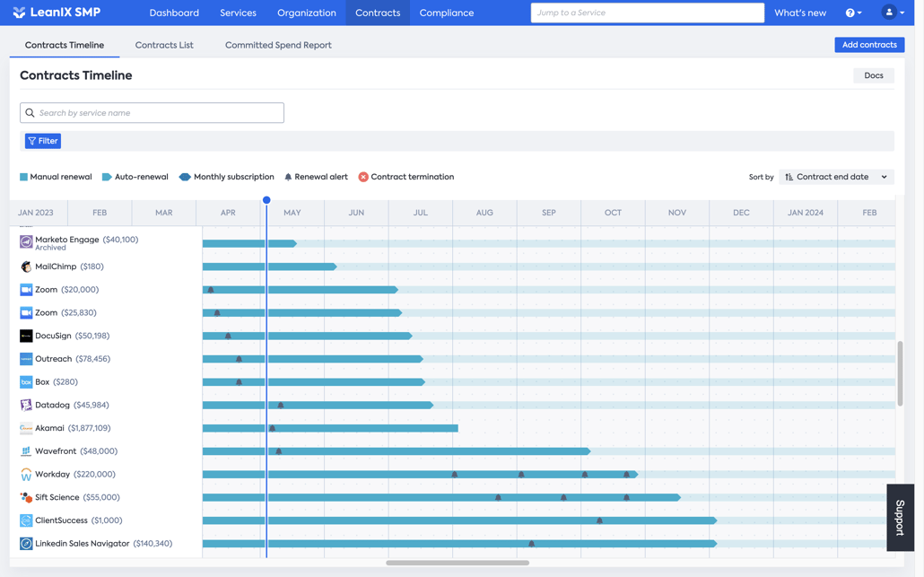This screenshot has width=924, height=577.
Task: Click the Jump to a Service field
Action: [x=647, y=13]
